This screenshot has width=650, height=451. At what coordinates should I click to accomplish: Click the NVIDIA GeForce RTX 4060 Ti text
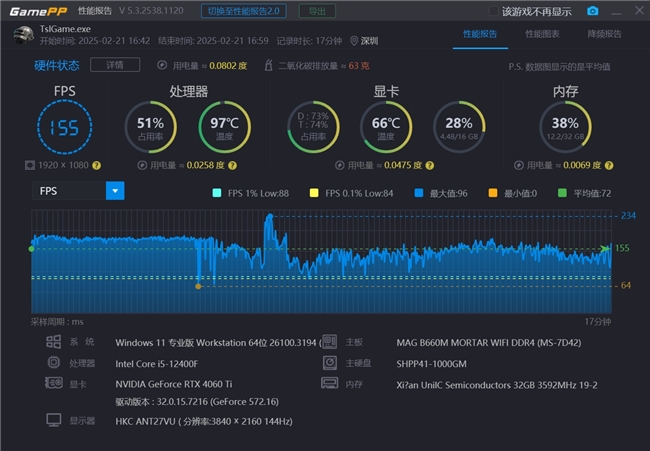174,384
